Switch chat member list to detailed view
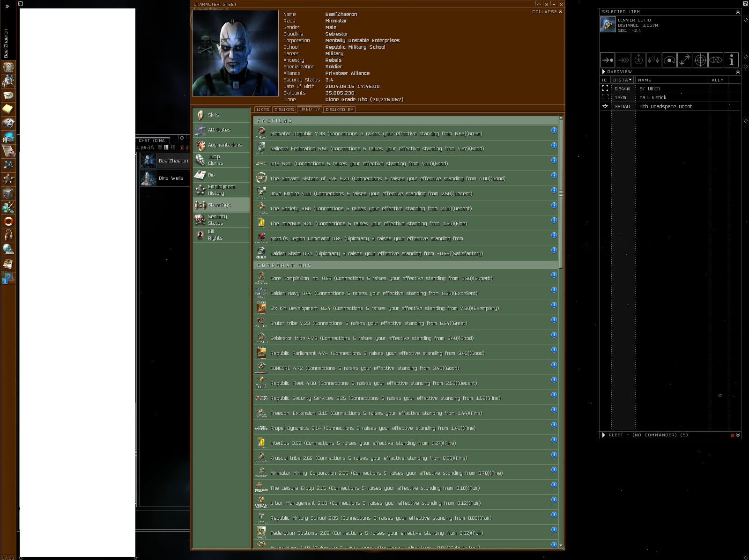 (x=172, y=147)
